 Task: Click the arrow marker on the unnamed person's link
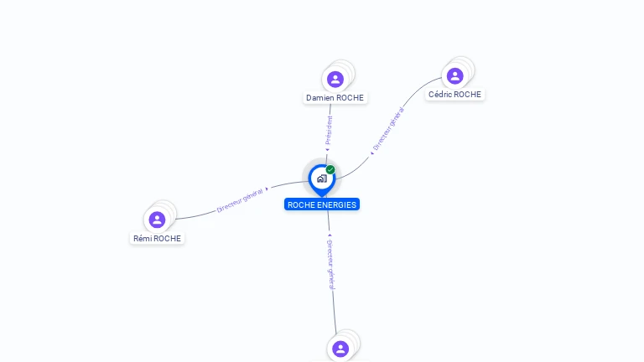330,235
